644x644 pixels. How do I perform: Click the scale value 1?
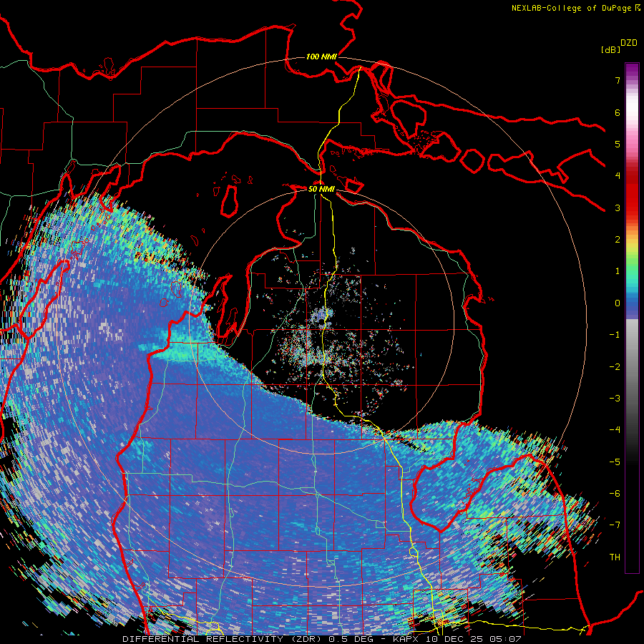click(618, 271)
